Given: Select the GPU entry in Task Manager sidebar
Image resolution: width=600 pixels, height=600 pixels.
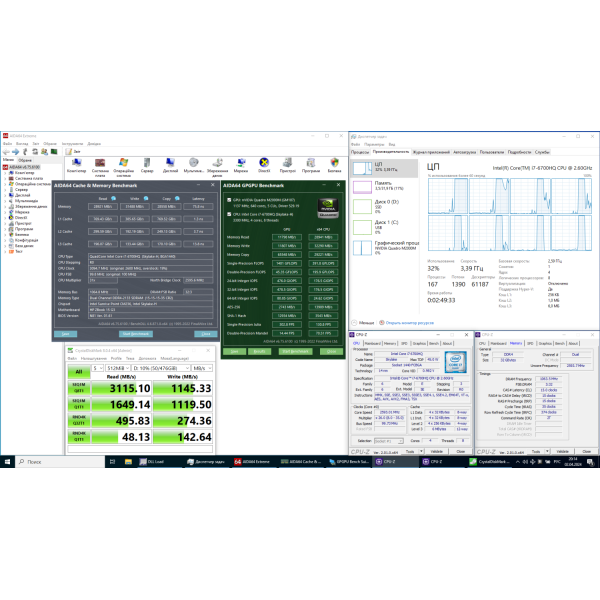Looking at the screenshot, I should tap(385, 248).
